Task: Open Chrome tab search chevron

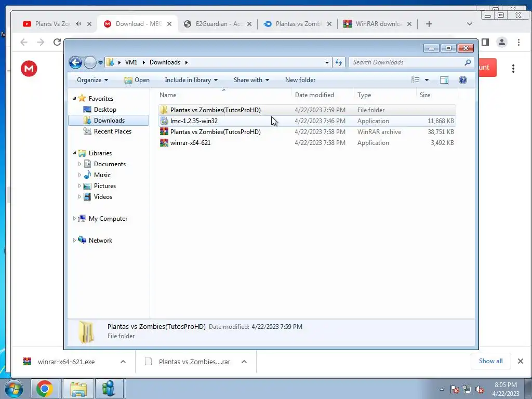Action: pyautogui.click(x=470, y=24)
